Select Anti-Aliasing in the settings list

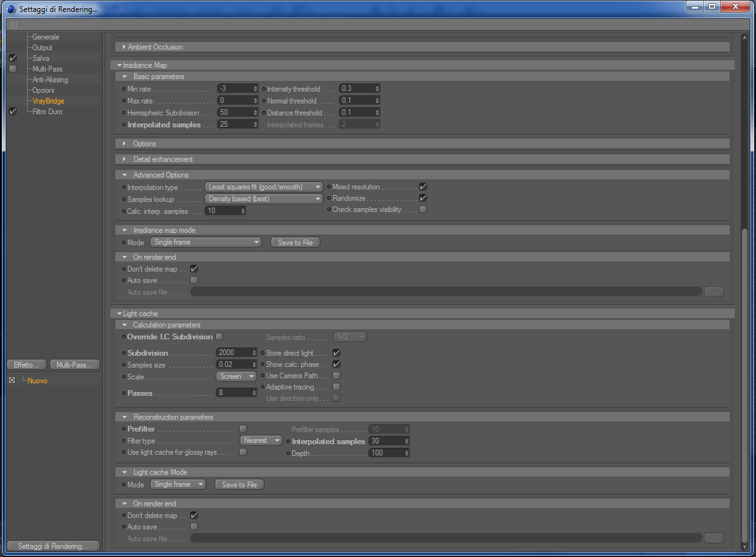(50, 80)
